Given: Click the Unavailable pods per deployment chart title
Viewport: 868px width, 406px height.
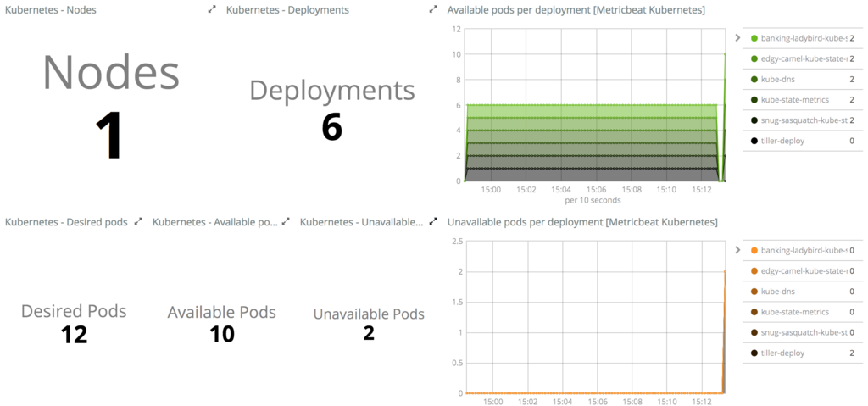Looking at the screenshot, I should tap(582, 222).
